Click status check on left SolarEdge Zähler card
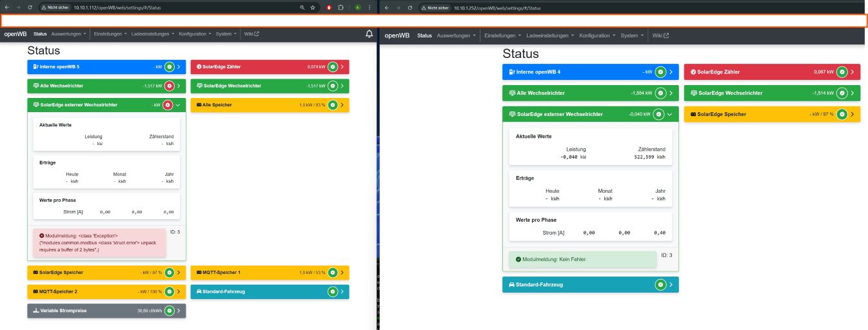The width and height of the screenshot is (868, 330). tap(332, 66)
